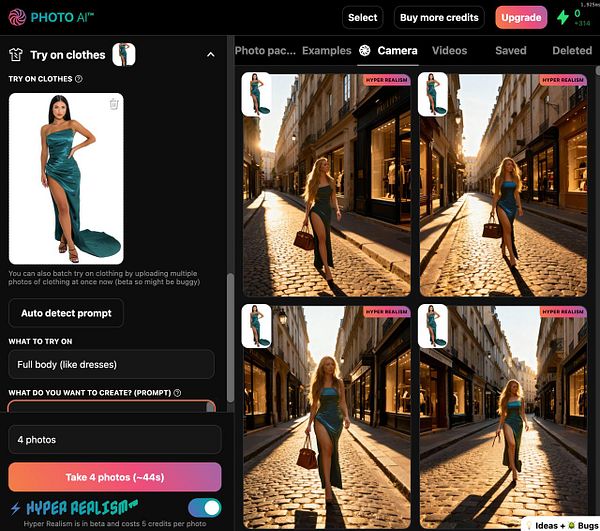Click Hyper Realism badge on bottom-left photo
The width and height of the screenshot is (600, 531).
tap(386, 312)
